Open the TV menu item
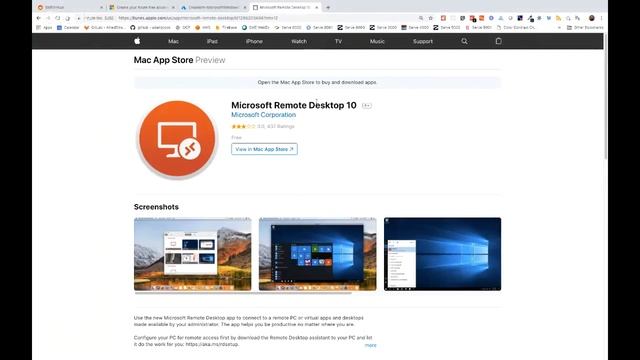Viewport: 640px width, 360px height. pos(338,41)
